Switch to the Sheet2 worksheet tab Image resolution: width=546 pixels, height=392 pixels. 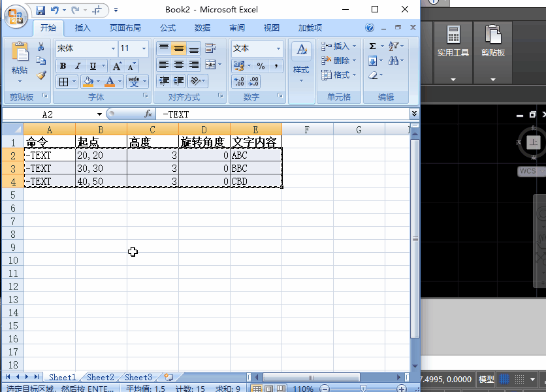pyautogui.click(x=100, y=377)
